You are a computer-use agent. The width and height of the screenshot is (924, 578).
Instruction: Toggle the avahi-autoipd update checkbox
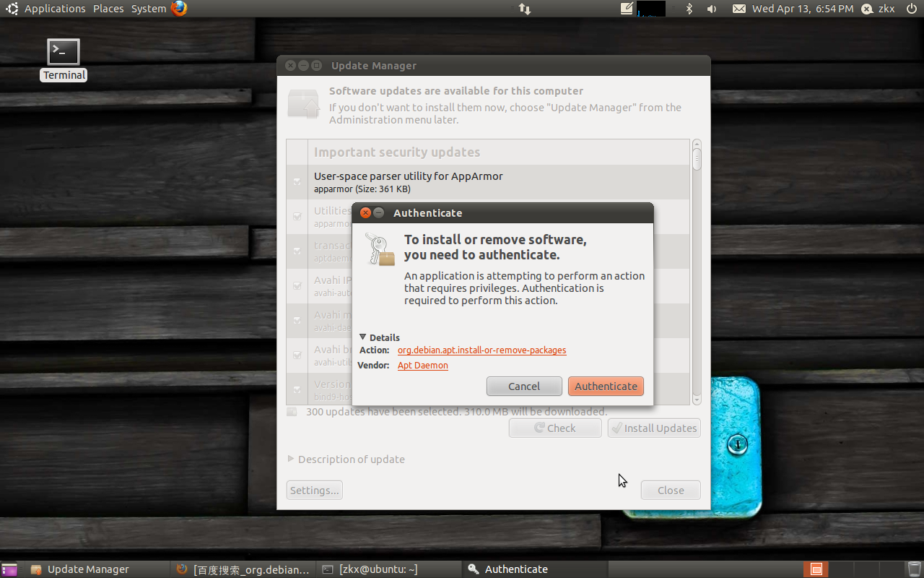point(297,286)
